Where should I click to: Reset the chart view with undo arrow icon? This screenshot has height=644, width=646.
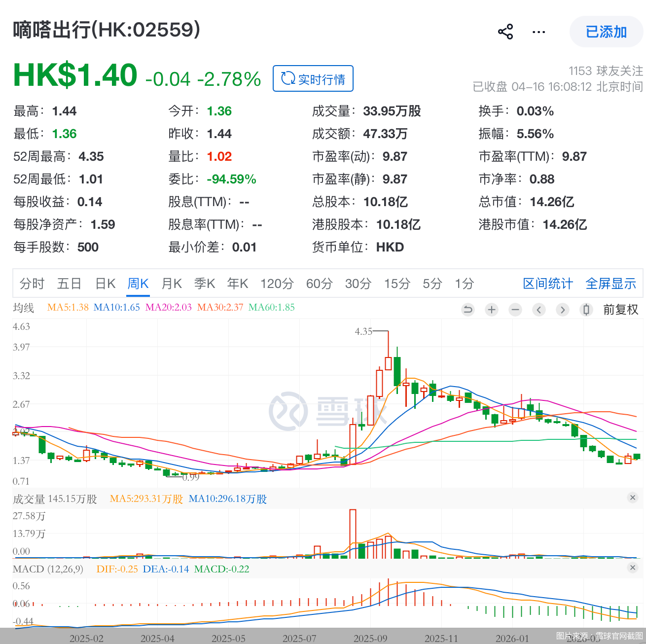point(467,310)
